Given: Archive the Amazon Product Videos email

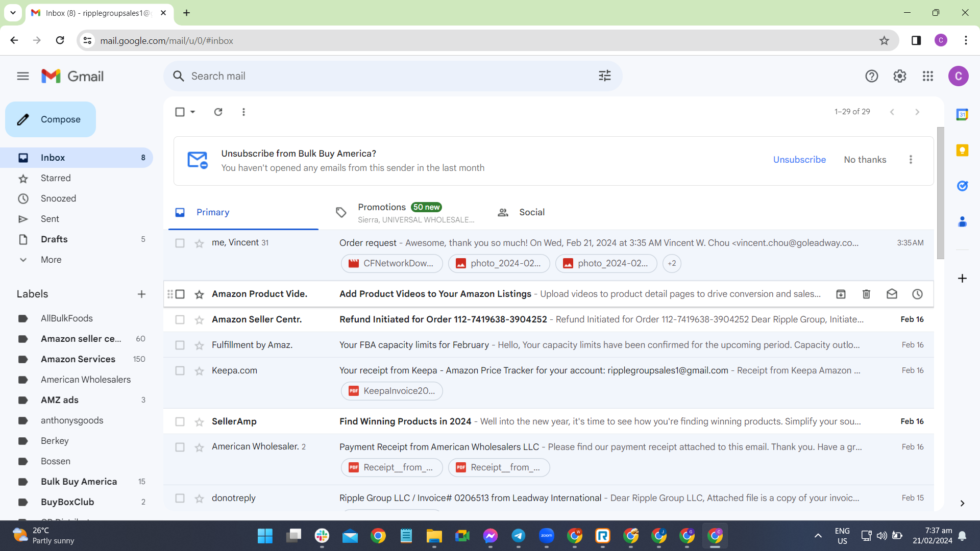Looking at the screenshot, I should [841, 294].
